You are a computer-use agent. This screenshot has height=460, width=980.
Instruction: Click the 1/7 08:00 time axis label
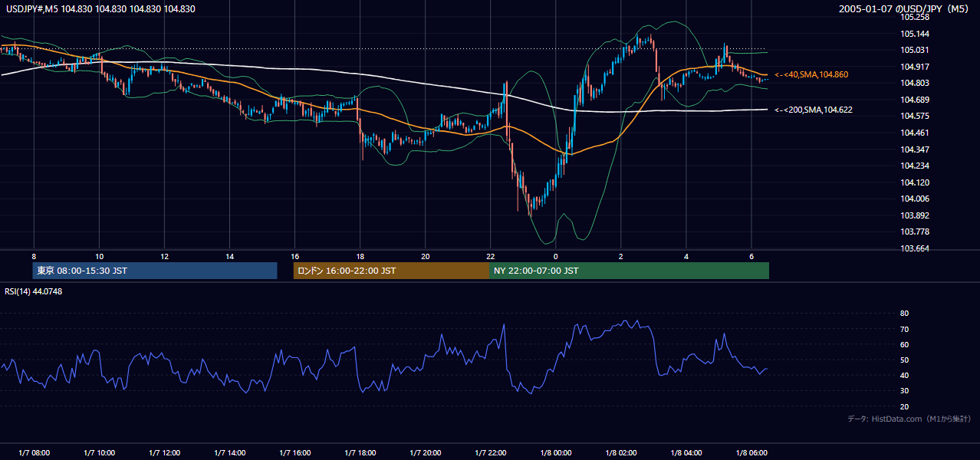pyautogui.click(x=34, y=452)
